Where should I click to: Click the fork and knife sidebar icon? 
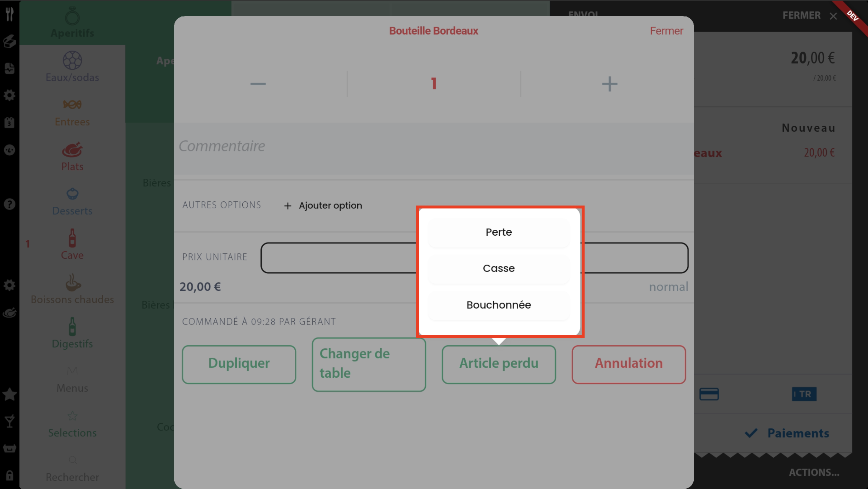pos(9,14)
